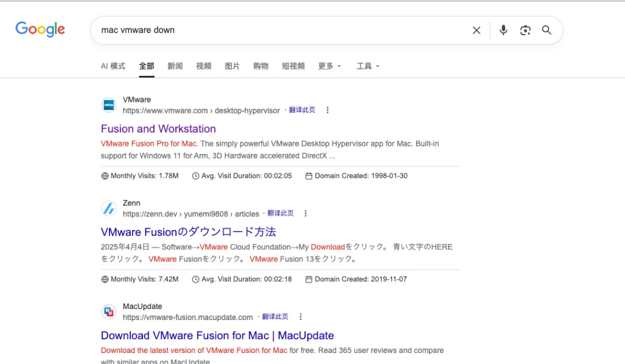Click the magnifying glass search icon
This screenshot has width=625, height=364.
tap(546, 30)
